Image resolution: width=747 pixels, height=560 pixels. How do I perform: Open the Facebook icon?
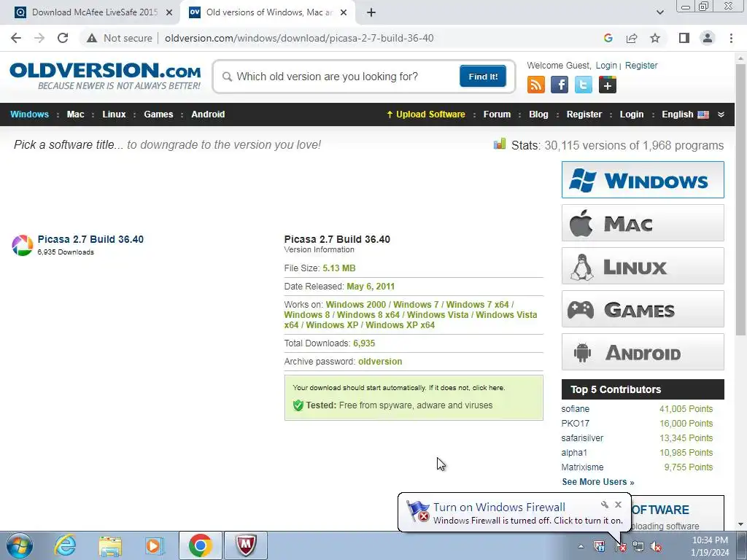tap(560, 85)
